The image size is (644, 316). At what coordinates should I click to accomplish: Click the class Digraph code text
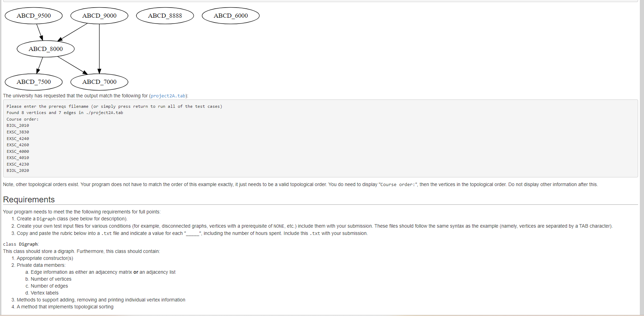(x=20, y=244)
